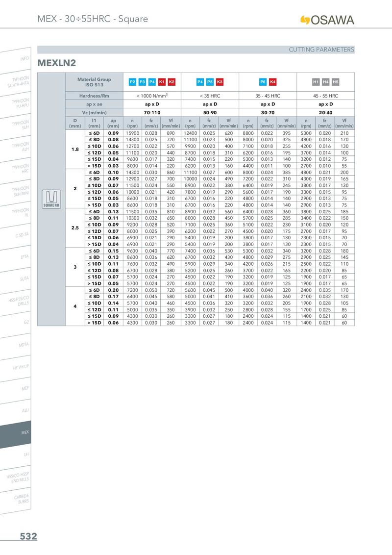This screenshot has width=392, height=555.
Task: Click the Vc value '70-110'
Action: tap(152, 113)
